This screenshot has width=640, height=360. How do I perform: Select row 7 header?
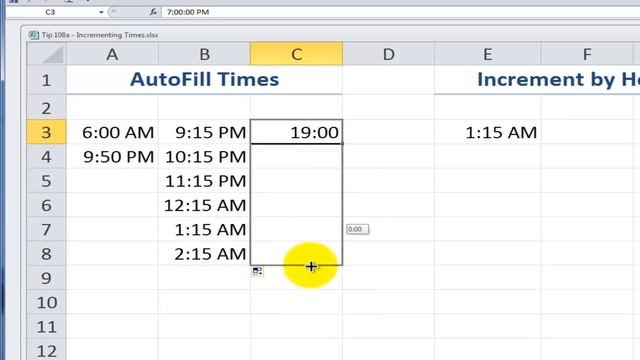(47, 229)
